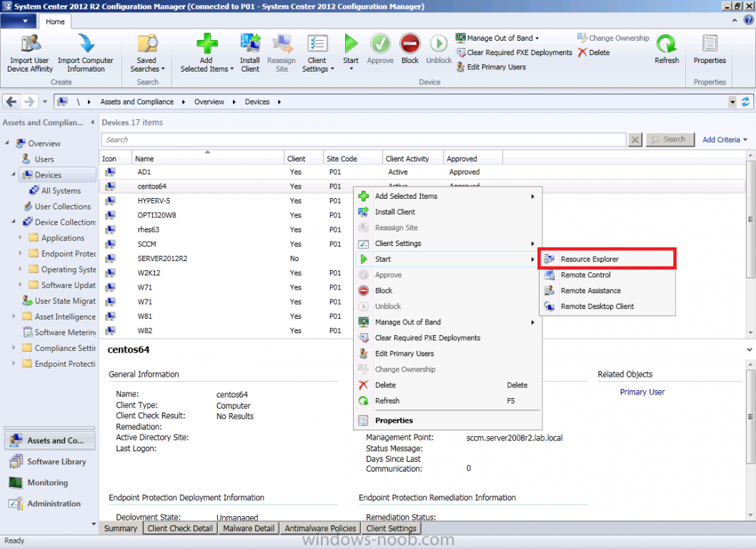Focus the device Search input field

point(364,139)
